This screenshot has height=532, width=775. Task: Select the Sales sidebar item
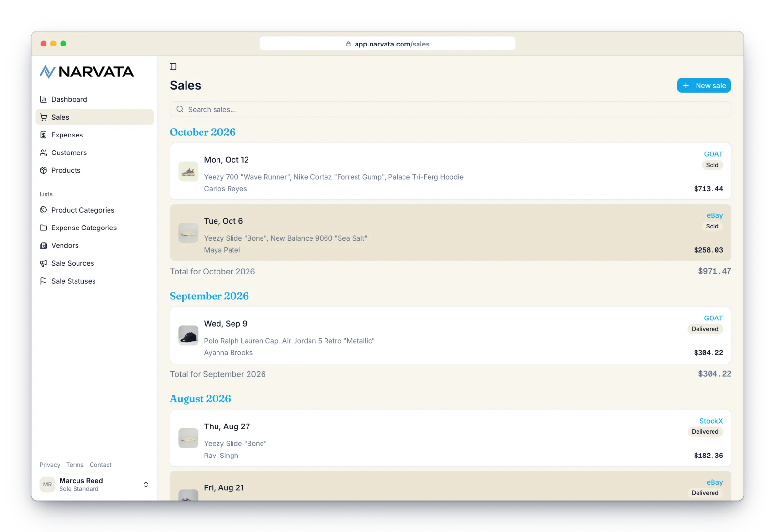tap(94, 117)
